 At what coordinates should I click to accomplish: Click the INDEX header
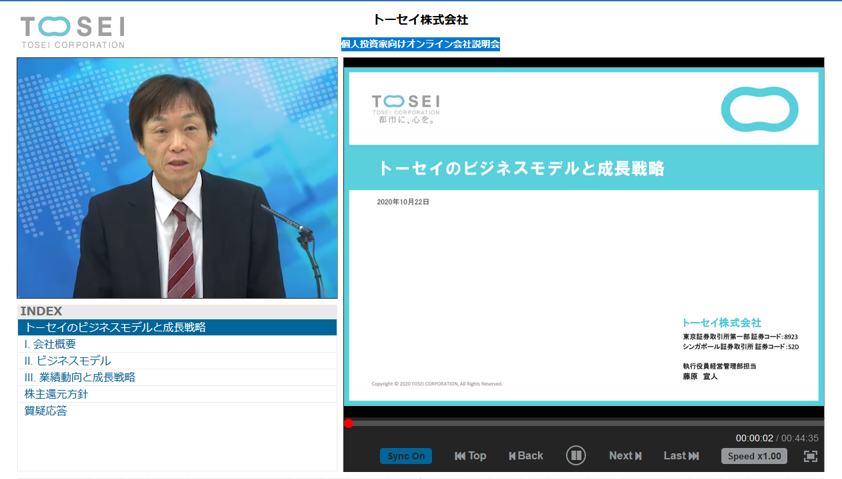(177, 311)
